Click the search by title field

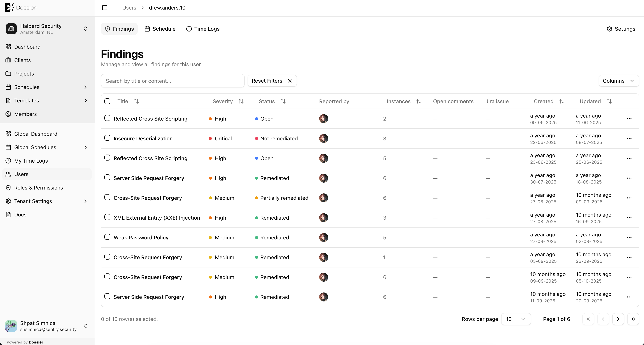coord(172,81)
